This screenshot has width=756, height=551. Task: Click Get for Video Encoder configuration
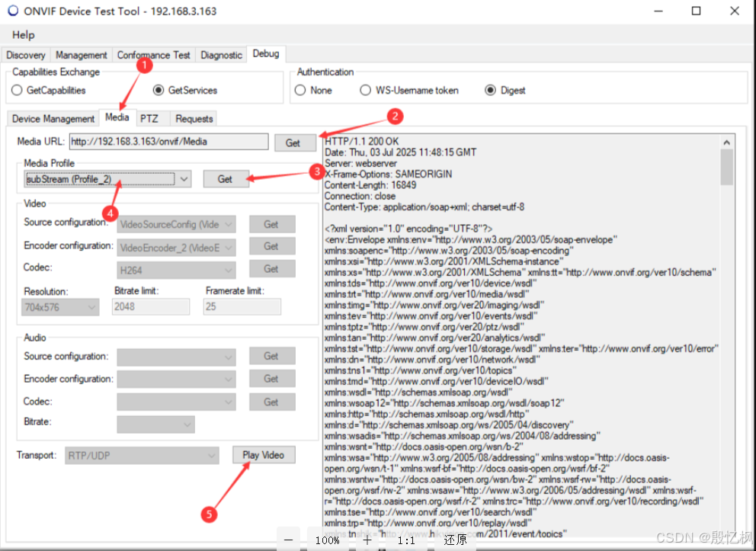coord(271,246)
